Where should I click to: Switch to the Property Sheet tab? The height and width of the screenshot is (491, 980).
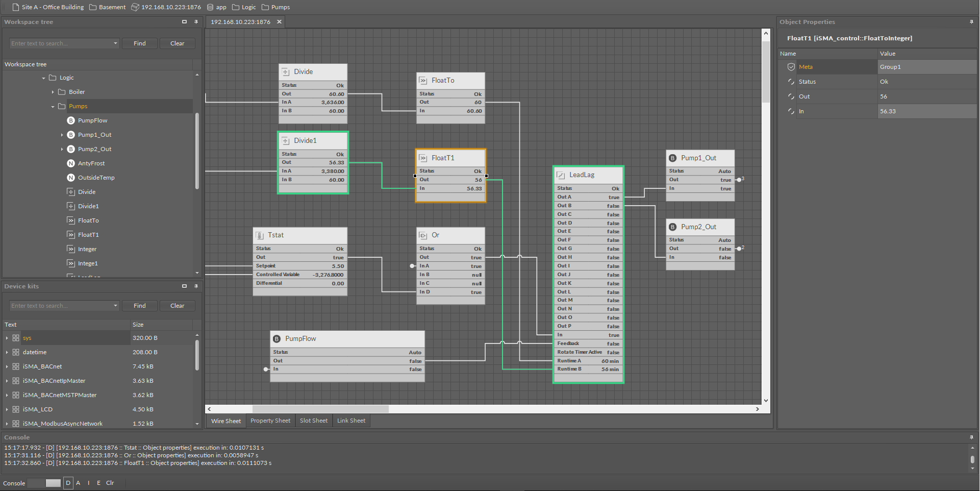click(x=270, y=421)
